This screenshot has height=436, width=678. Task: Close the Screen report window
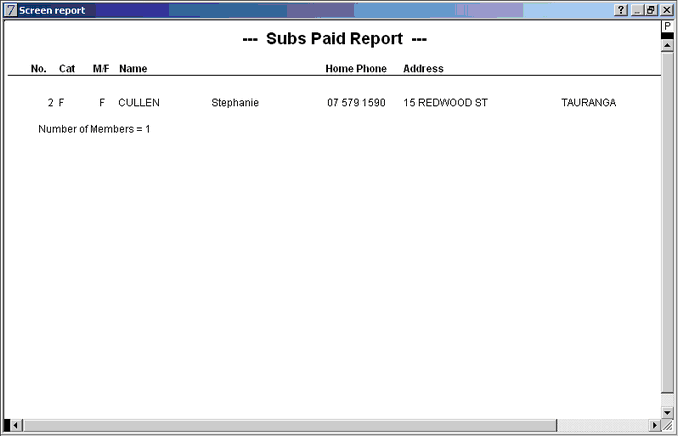pyautogui.click(x=667, y=10)
